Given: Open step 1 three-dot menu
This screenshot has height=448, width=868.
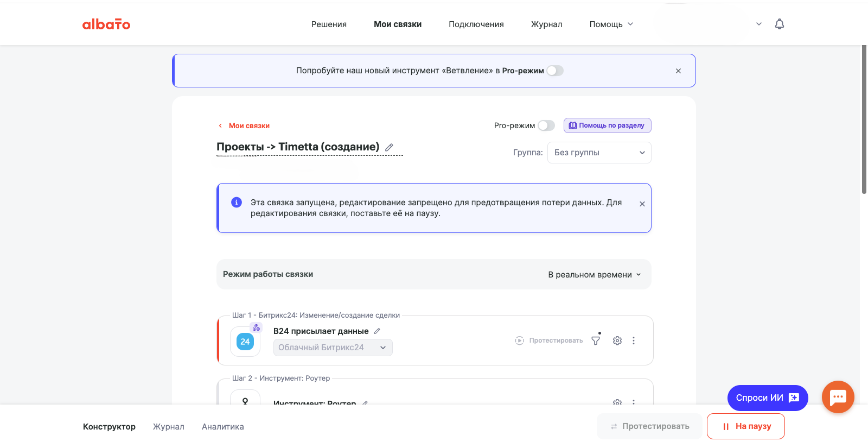Looking at the screenshot, I should pyautogui.click(x=634, y=340).
